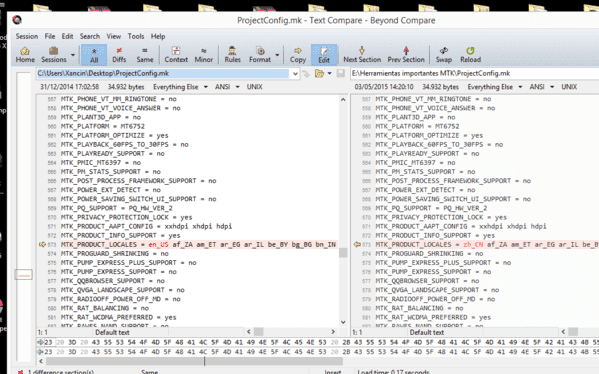Click the left UNIX line ending label

pos(254,87)
